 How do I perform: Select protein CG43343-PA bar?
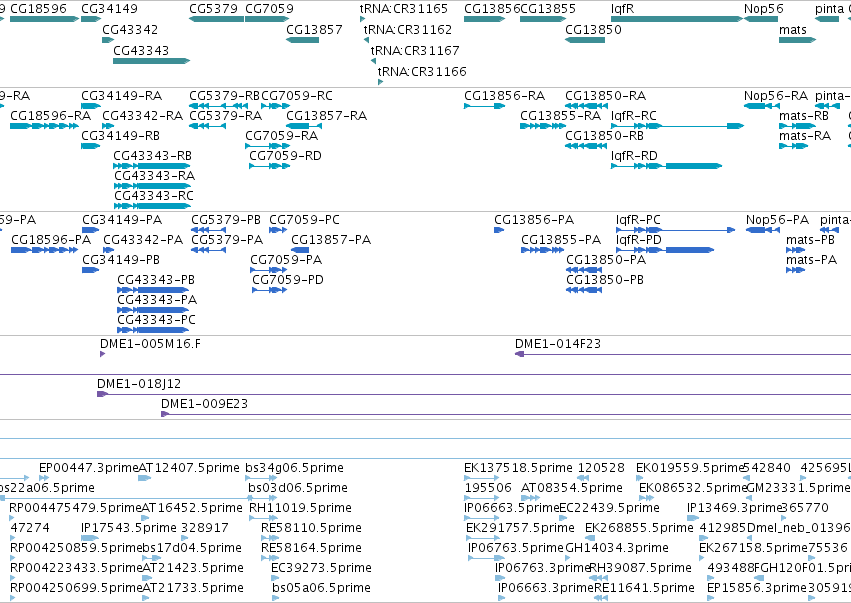[153, 310]
